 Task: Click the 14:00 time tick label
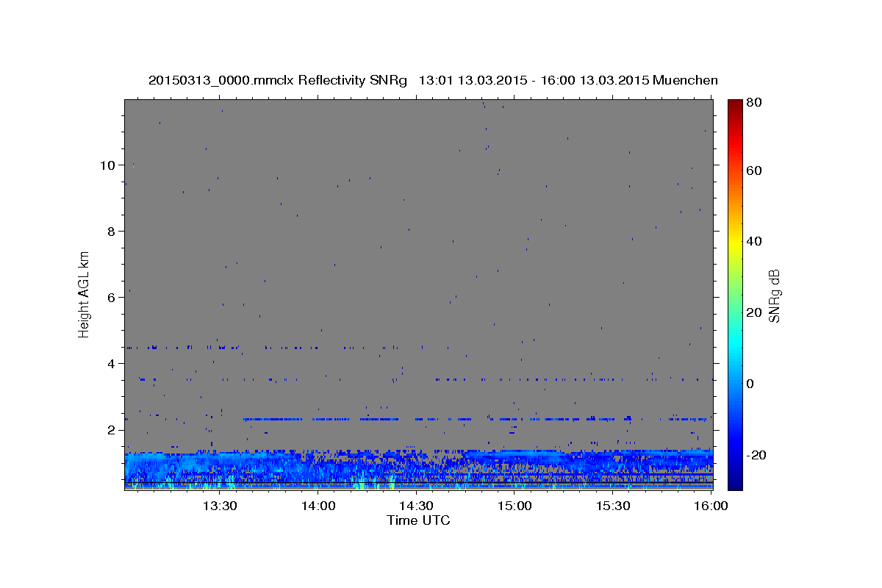pos(318,506)
